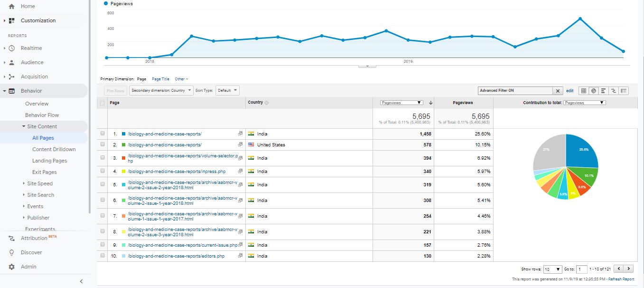Collapse the sidebar with chevron arrow
Screen dimensions: 644x288
point(81,281)
